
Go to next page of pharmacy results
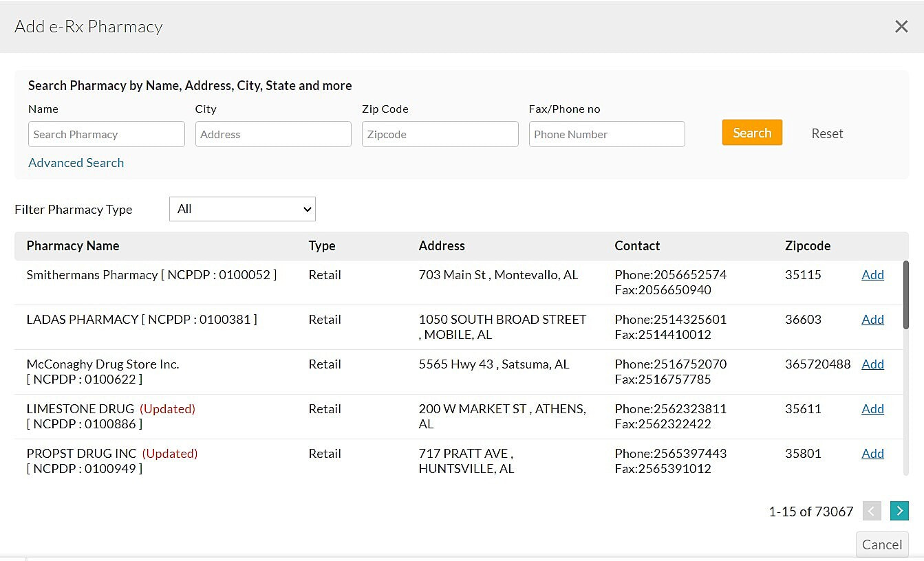(x=899, y=511)
